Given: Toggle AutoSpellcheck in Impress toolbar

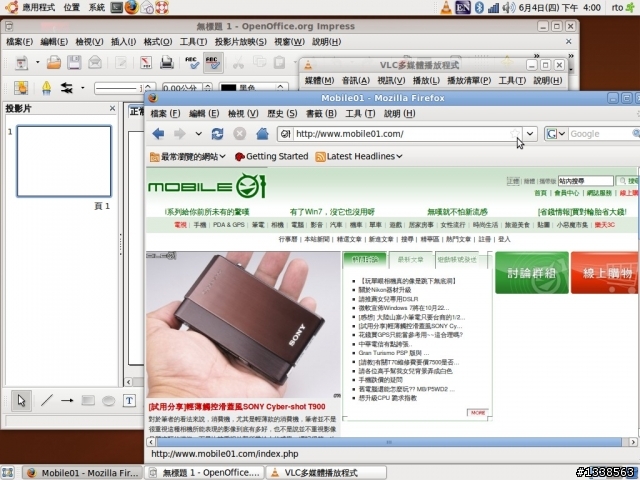Looking at the screenshot, I should [213, 63].
